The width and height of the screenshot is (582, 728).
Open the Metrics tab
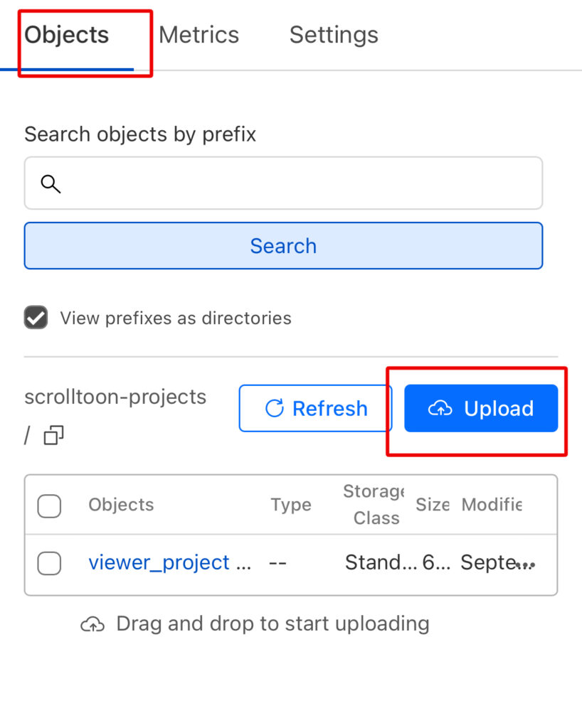coord(199,35)
